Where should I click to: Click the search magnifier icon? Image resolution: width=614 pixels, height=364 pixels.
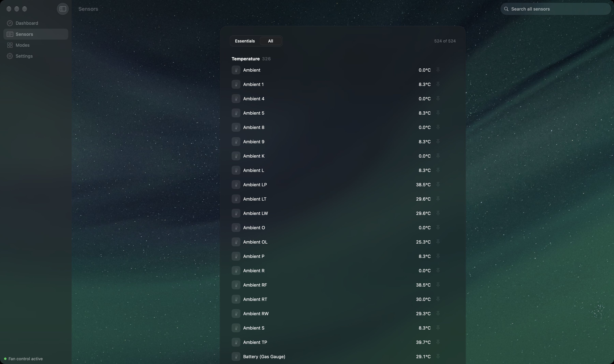point(506,9)
